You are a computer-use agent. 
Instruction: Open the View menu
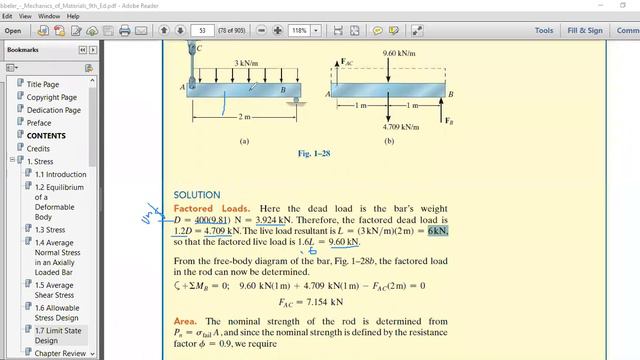(25, 16)
